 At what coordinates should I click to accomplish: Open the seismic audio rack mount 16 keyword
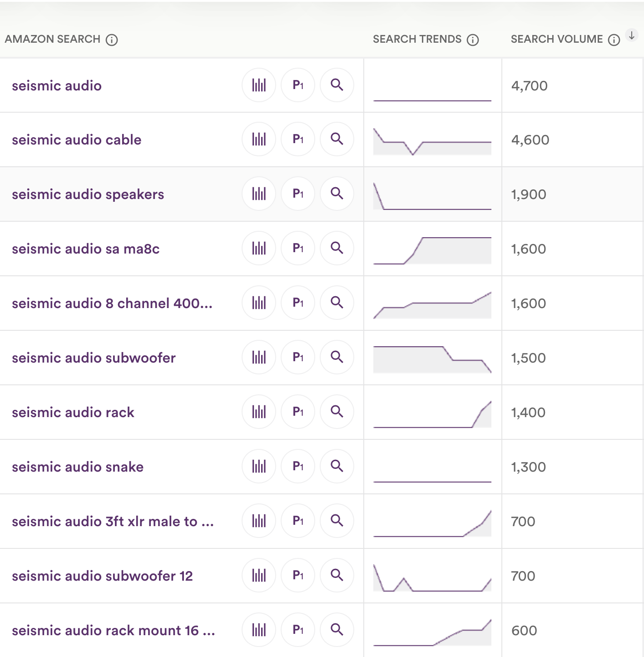coord(114,630)
